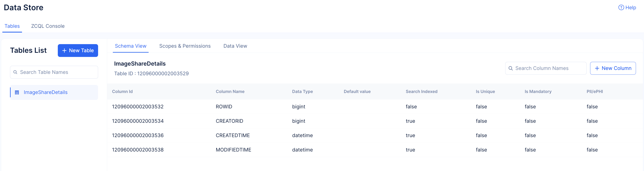Screen dimensions: 644x171
Task: Click magnifier icon in Search Table Names
Action: click(x=15, y=72)
